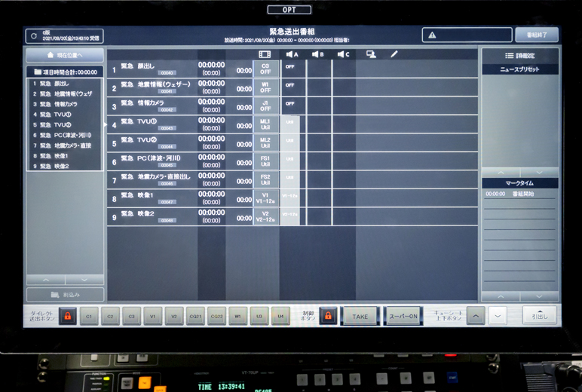Click the pencil edit icon in header

point(394,54)
